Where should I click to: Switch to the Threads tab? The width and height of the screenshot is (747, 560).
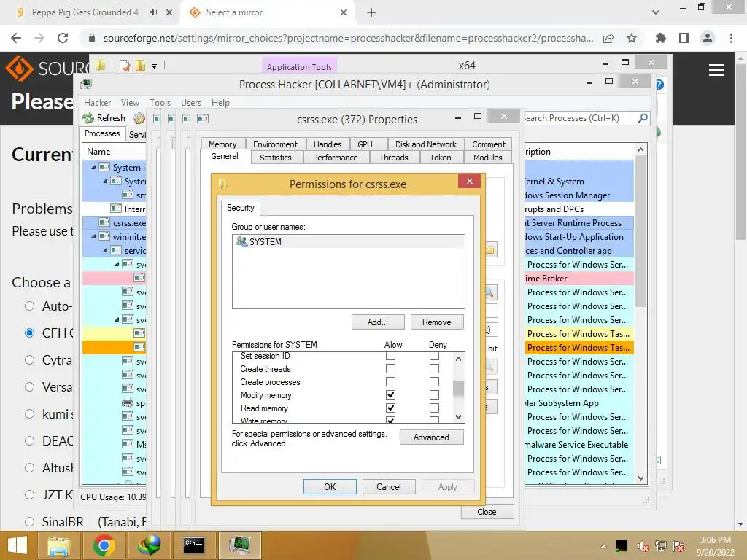[x=393, y=157]
